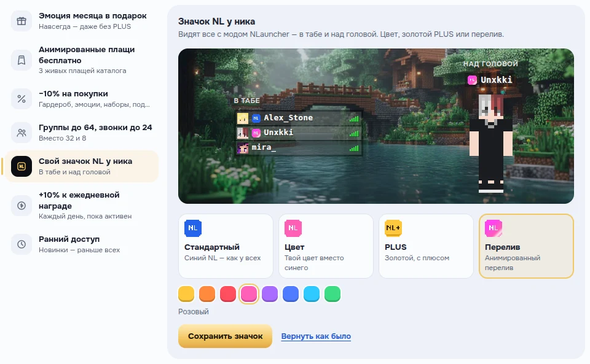The image size is (590, 364).
Task: Click the blue NL icon on Стандартный card
Action: point(192,228)
